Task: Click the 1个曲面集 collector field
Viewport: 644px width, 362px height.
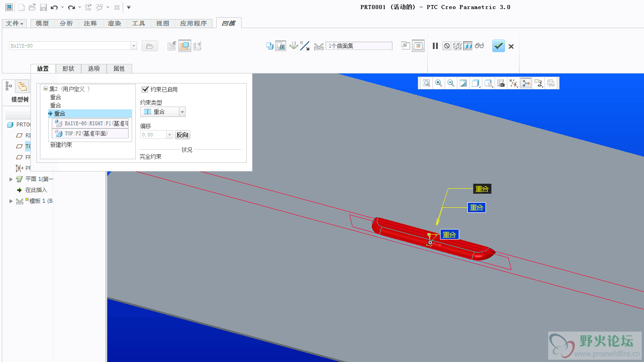Action: coord(359,46)
